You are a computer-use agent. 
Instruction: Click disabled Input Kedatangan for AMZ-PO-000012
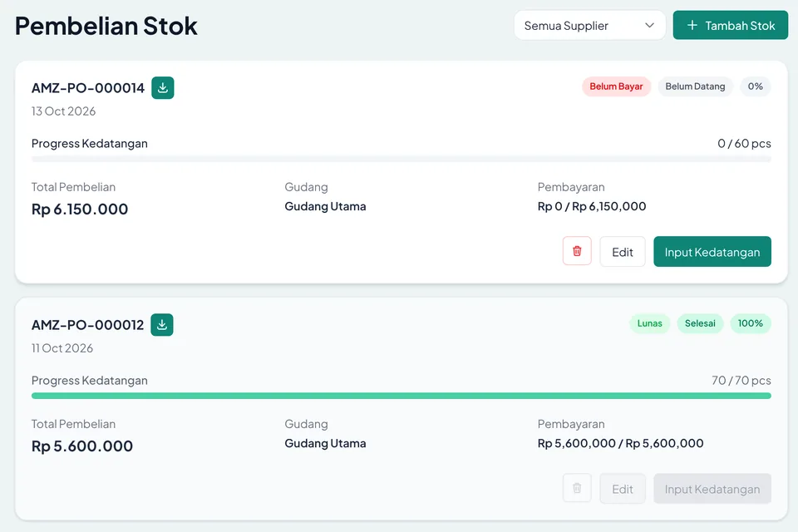[712, 489]
